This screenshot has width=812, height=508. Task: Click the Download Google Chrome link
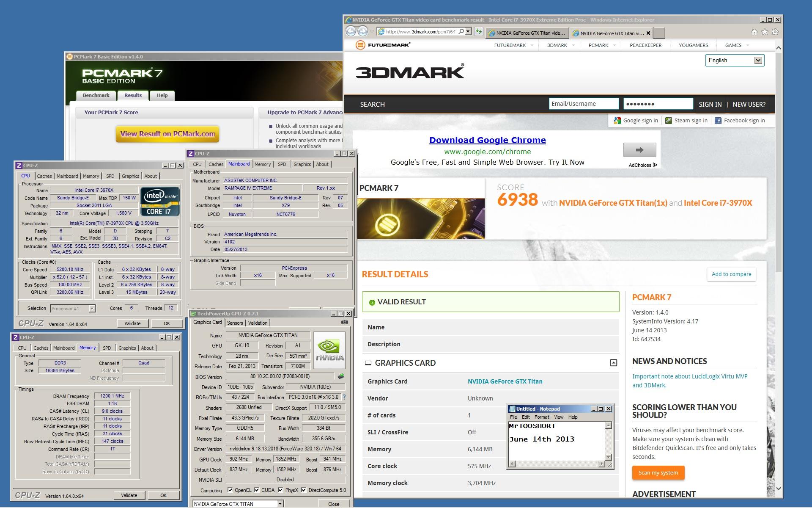tap(487, 140)
